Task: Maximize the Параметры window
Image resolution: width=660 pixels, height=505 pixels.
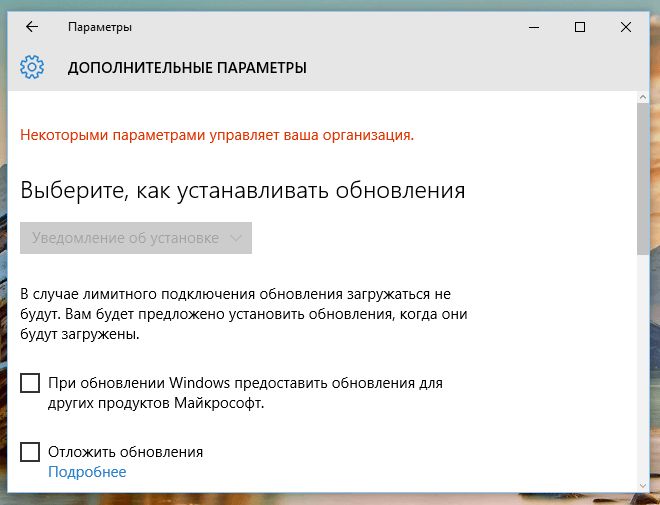Action: 580,27
